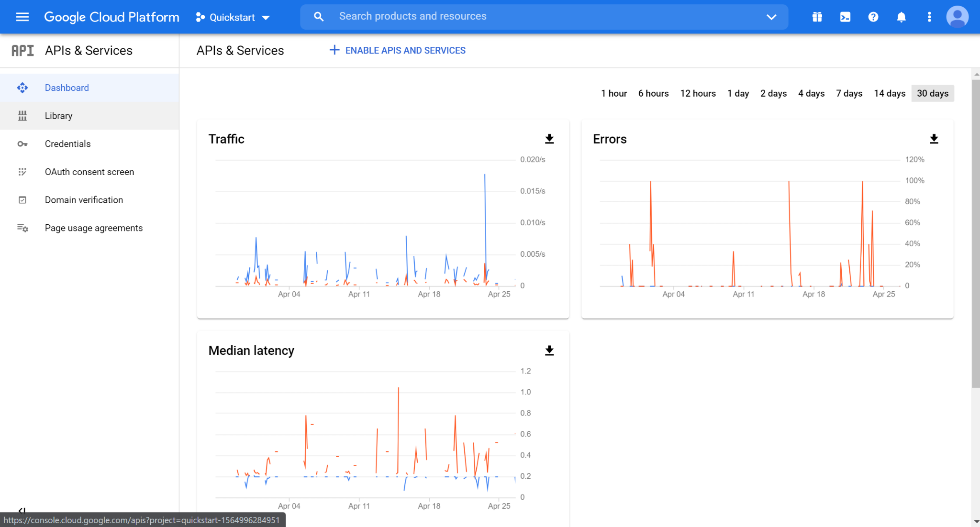
Task: Click the scrollbar down arrow
Action: click(x=976, y=522)
